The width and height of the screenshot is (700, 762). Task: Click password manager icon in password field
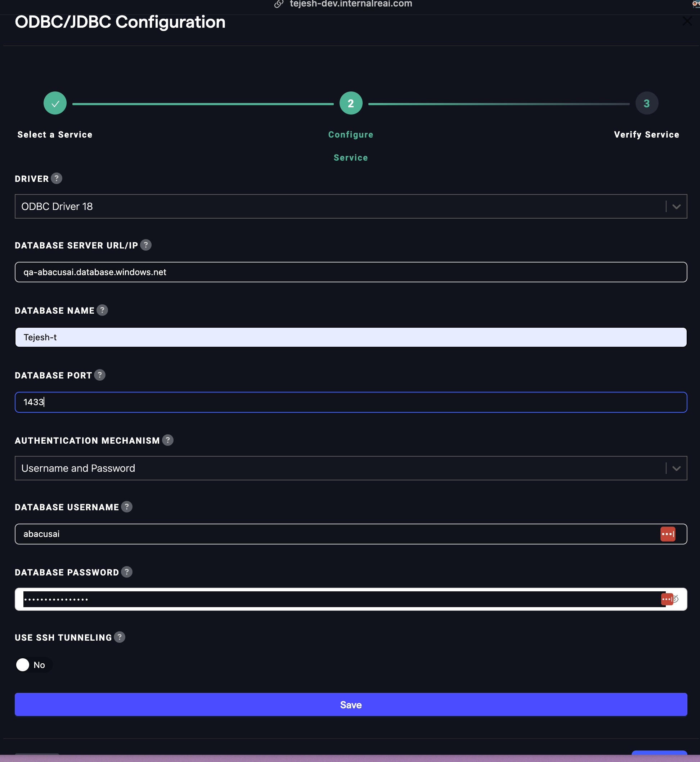pyautogui.click(x=666, y=599)
